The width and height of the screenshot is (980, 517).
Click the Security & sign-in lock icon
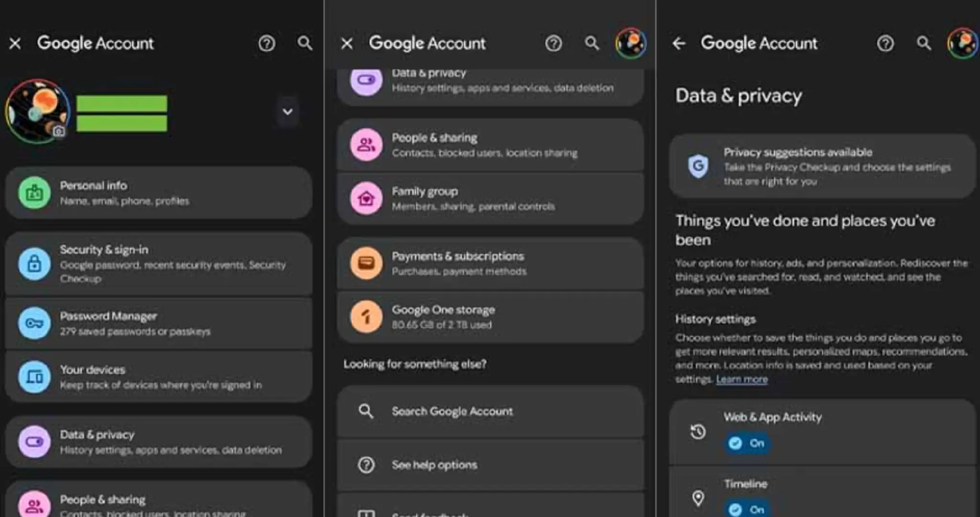(x=34, y=263)
